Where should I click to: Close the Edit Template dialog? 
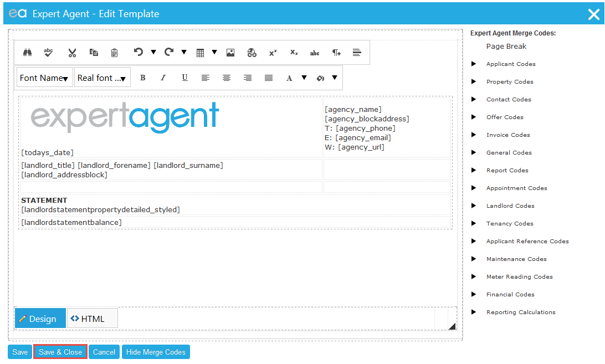click(x=593, y=14)
